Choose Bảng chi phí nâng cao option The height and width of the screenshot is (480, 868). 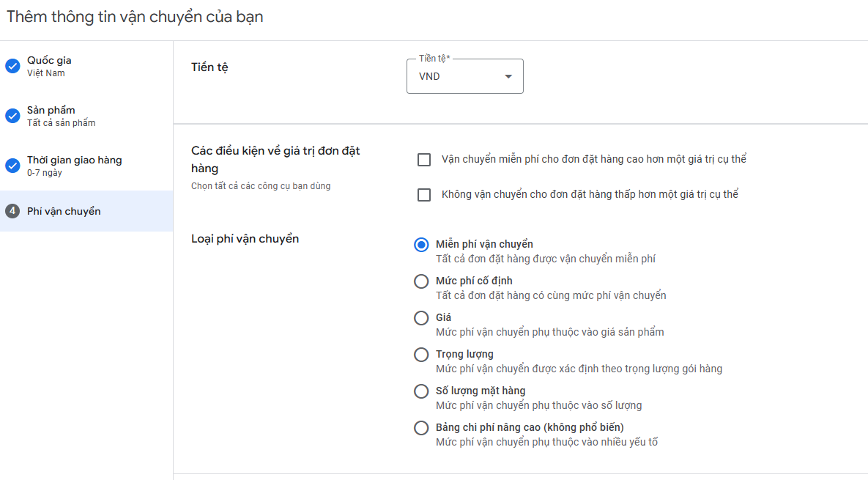[421, 427]
